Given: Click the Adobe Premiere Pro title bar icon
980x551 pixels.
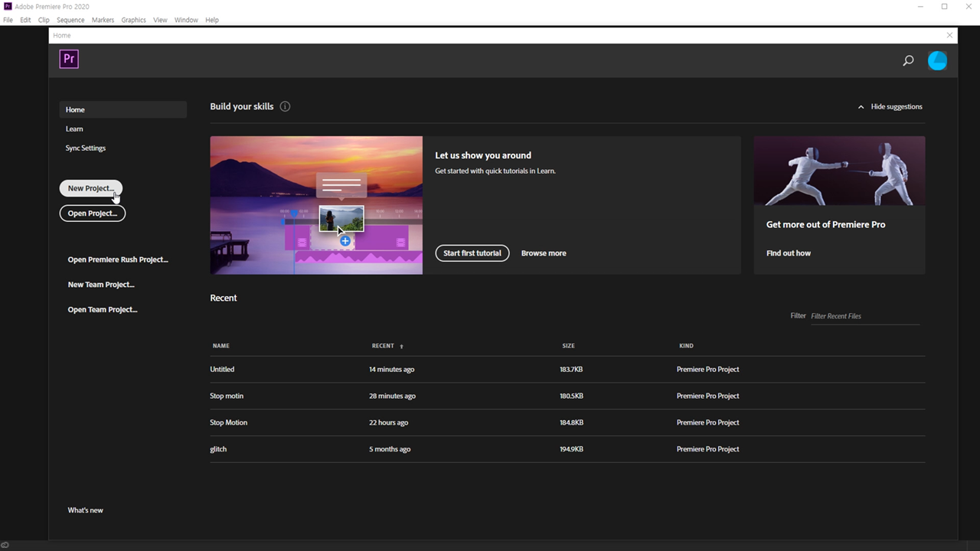Looking at the screenshot, I should (x=8, y=6).
